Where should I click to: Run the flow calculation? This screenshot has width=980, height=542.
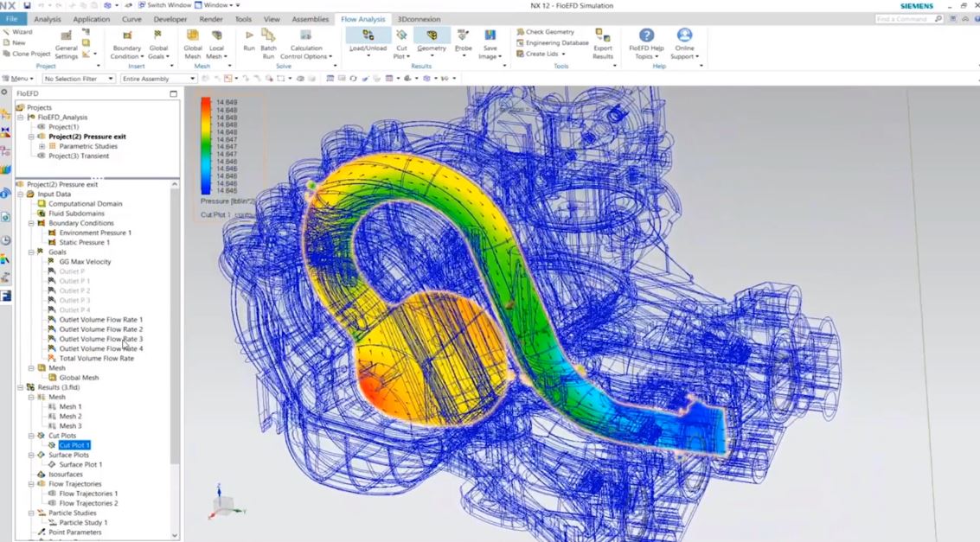coord(249,41)
